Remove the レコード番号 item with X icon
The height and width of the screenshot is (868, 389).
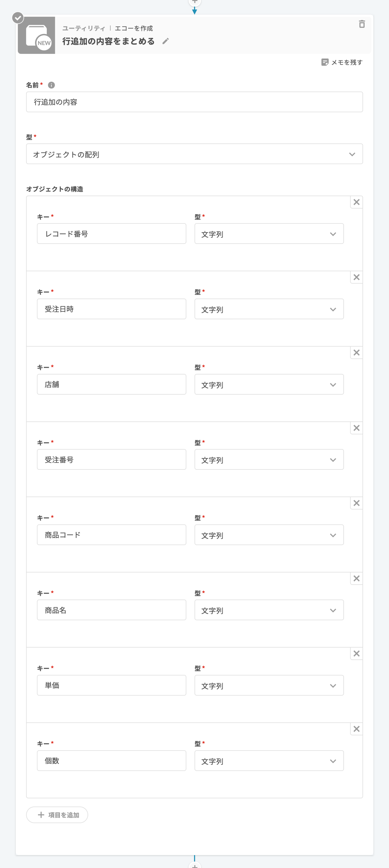tap(356, 202)
